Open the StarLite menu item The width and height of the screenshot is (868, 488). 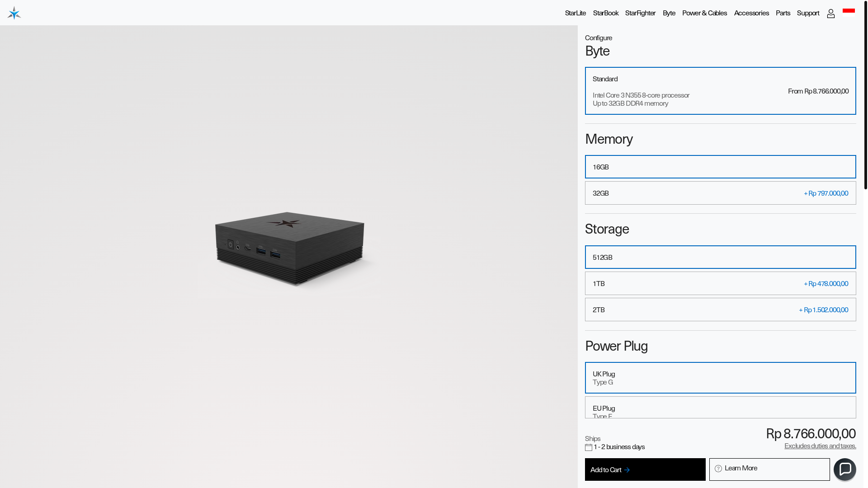[x=575, y=13]
